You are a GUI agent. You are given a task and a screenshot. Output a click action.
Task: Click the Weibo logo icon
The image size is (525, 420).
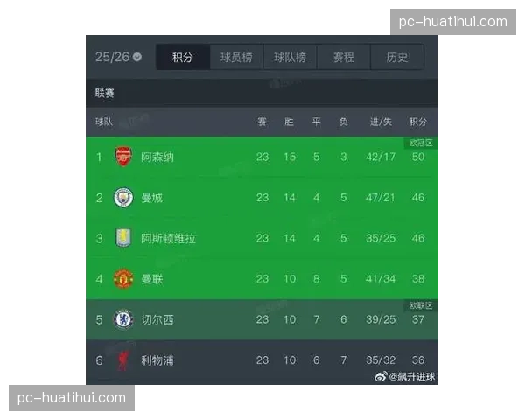[x=381, y=377]
